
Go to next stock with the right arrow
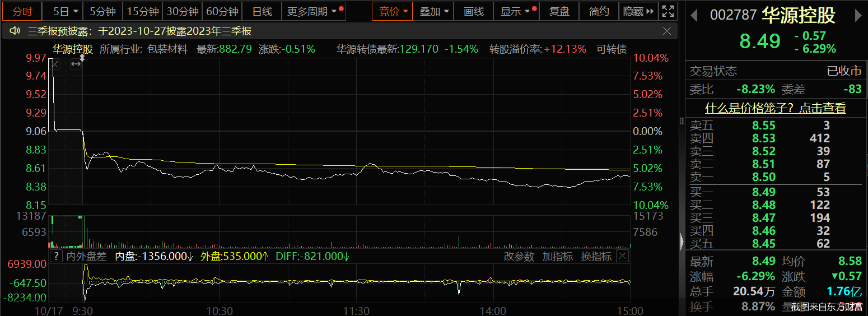858,16
